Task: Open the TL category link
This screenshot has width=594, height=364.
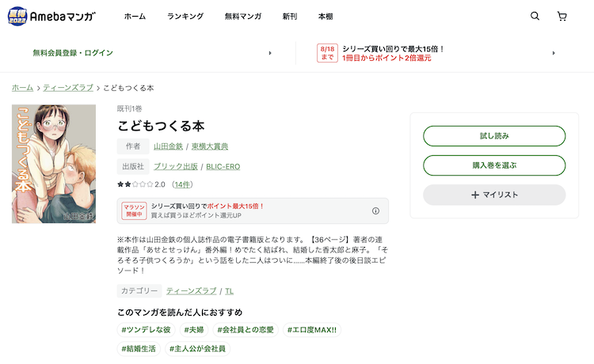Action: pyautogui.click(x=229, y=291)
